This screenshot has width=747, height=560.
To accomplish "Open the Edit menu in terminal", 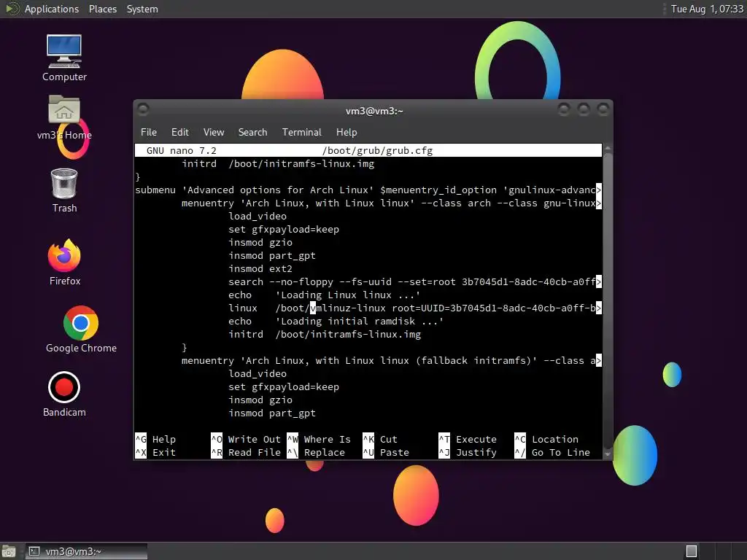I will (x=180, y=132).
